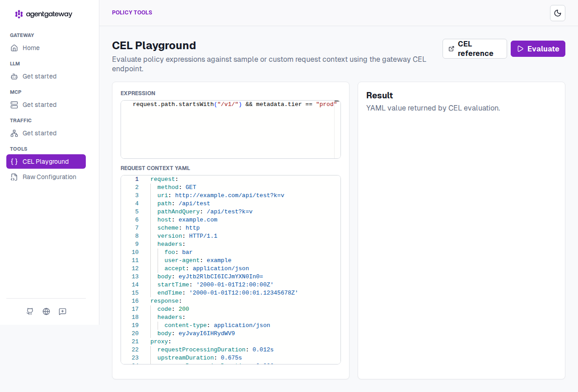Open the CEL reference link

(475, 49)
